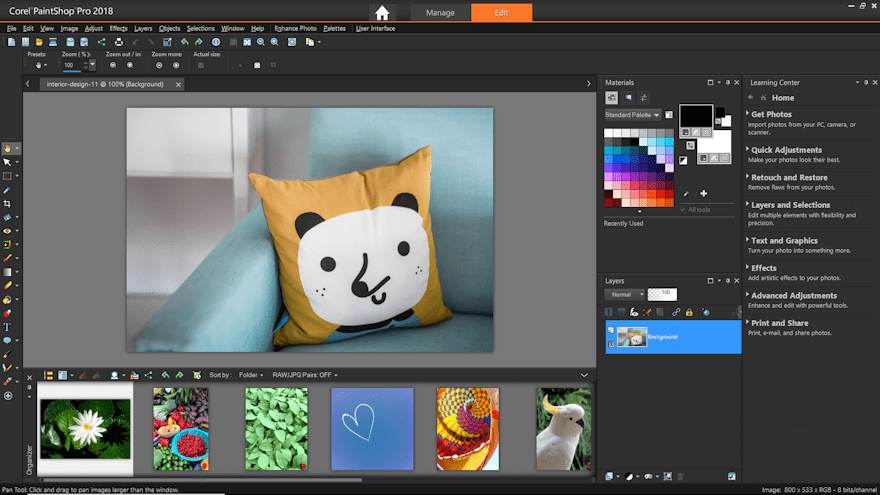Select the Crop tool in the left toolbar
The height and width of the screenshot is (495, 880).
click(x=7, y=203)
